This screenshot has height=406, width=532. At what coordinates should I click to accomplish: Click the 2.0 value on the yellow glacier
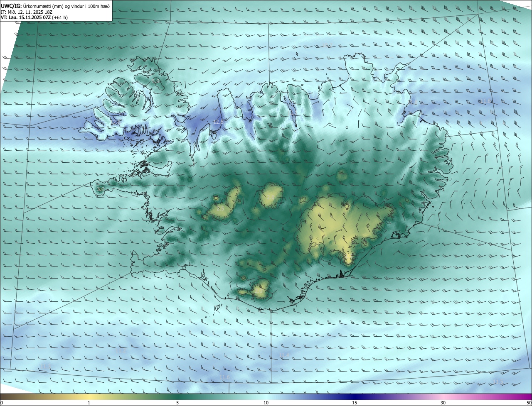click(x=271, y=198)
